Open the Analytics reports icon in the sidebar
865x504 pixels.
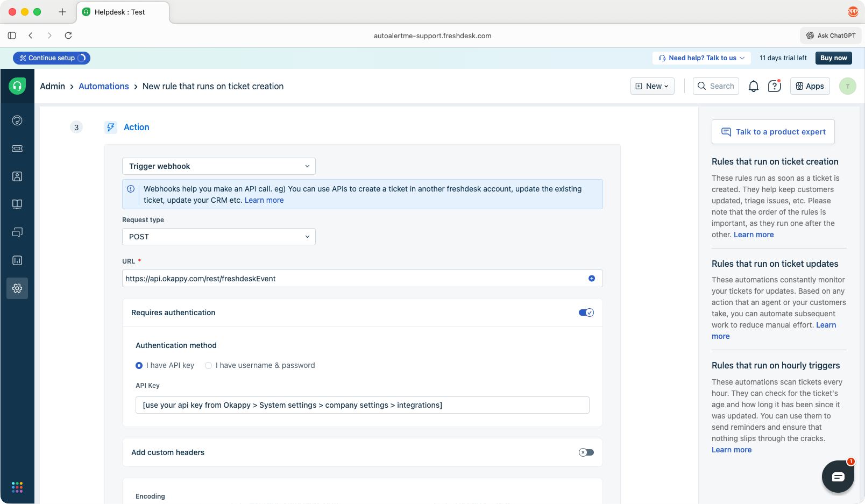click(x=17, y=260)
